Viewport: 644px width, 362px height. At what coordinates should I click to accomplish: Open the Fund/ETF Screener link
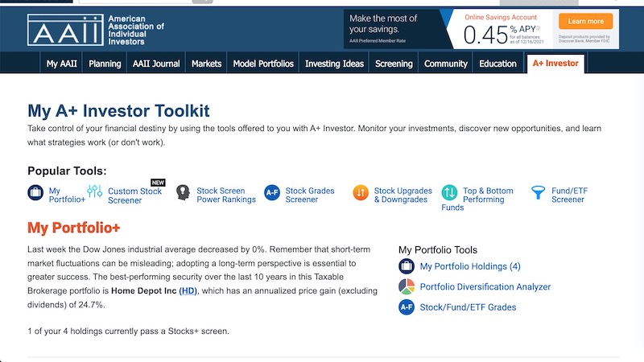click(x=569, y=195)
